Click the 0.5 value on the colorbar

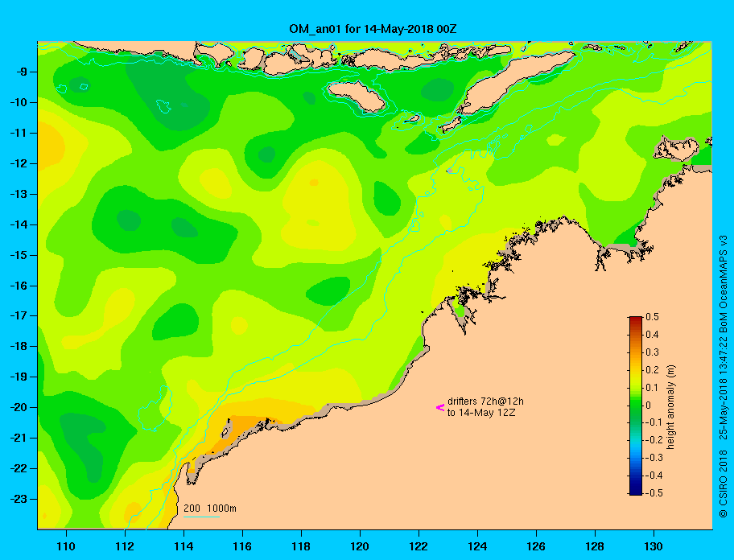coord(652,317)
